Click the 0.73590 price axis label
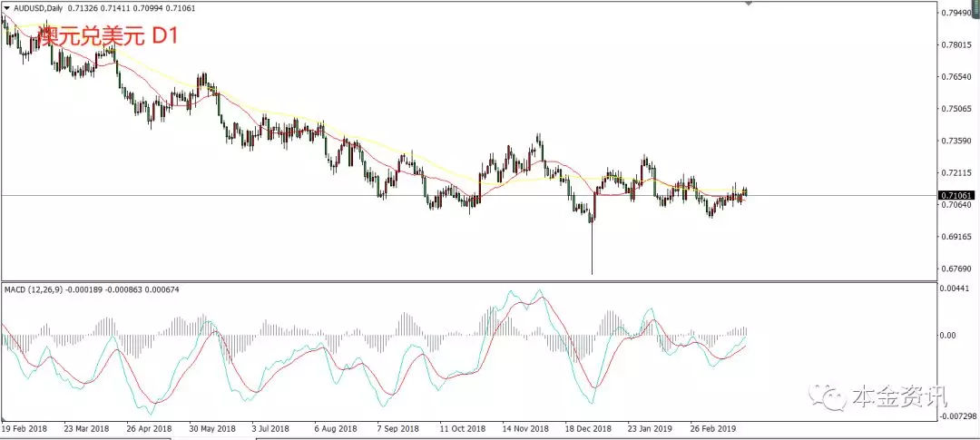 coord(957,141)
